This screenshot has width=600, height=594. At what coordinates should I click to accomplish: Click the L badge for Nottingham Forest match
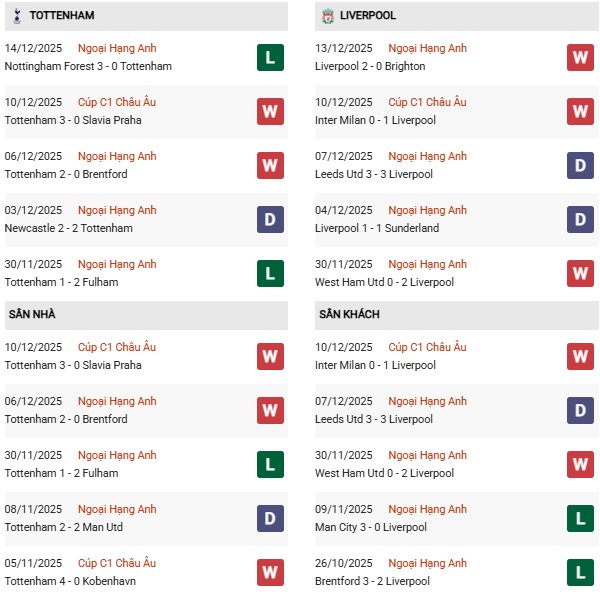pyautogui.click(x=270, y=57)
